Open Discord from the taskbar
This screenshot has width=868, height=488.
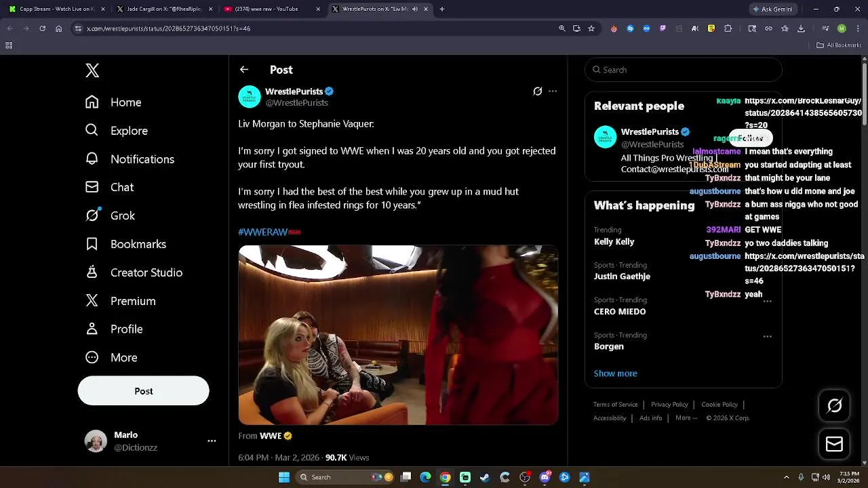click(545, 477)
